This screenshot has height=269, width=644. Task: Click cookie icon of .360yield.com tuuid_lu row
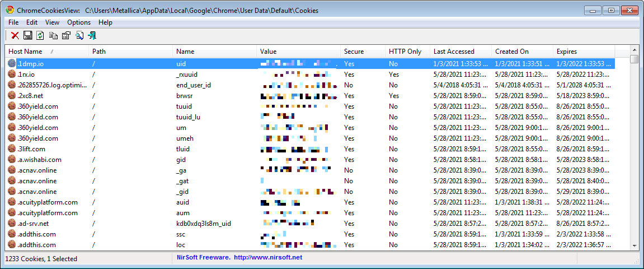point(12,117)
